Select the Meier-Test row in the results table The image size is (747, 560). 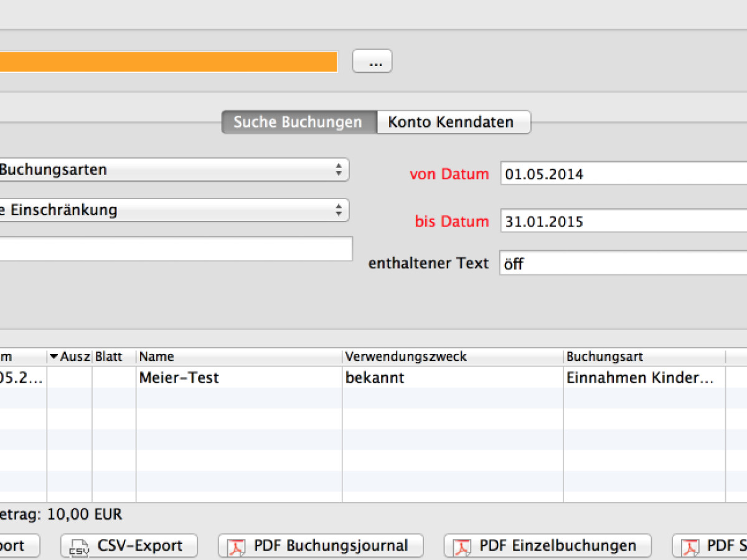click(249, 377)
